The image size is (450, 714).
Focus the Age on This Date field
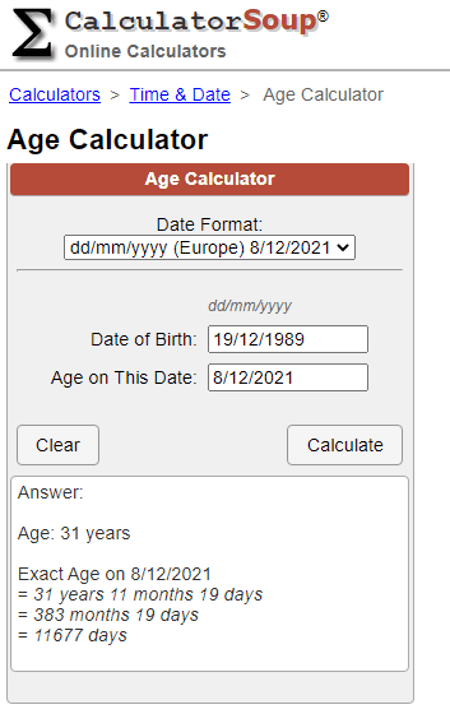(288, 377)
